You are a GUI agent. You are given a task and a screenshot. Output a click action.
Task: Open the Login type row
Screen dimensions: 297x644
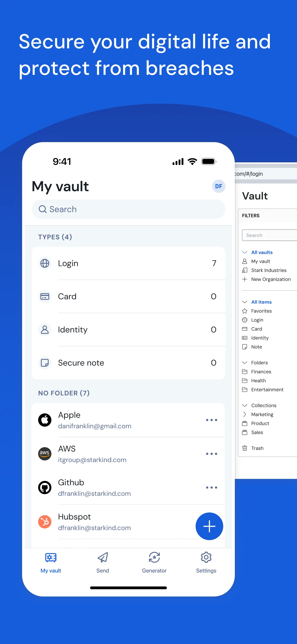(128, 263)
